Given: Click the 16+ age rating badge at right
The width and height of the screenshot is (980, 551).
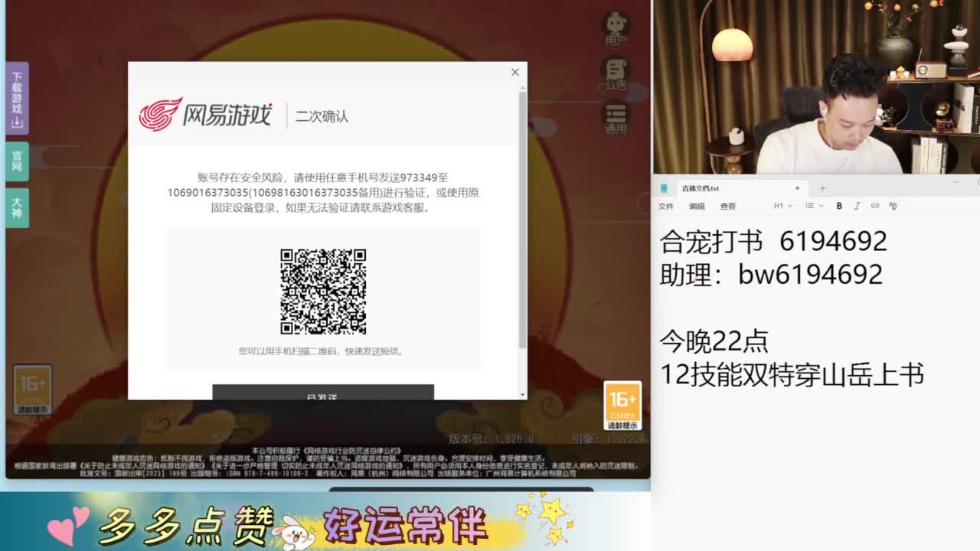Looking at the screenshot, I should click(622, 406).
